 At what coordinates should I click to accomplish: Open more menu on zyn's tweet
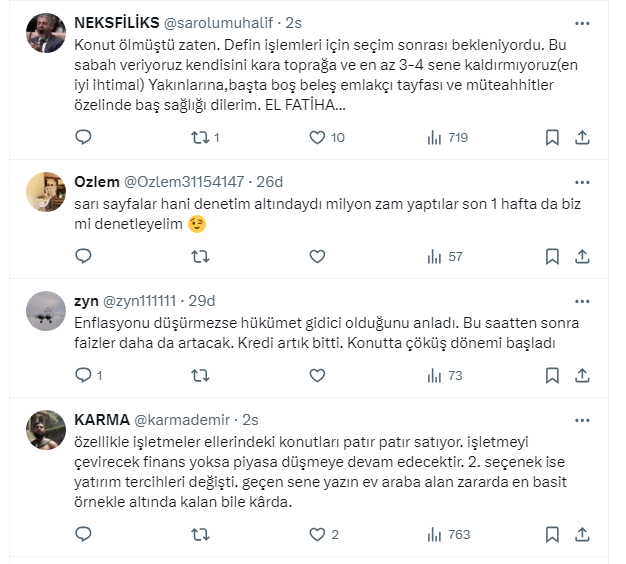(x=581, y=301)
